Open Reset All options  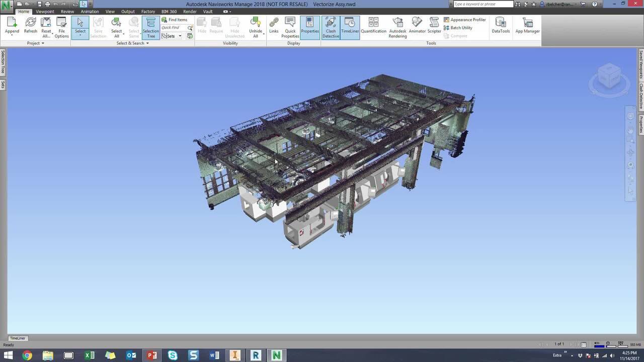point(46,27)
